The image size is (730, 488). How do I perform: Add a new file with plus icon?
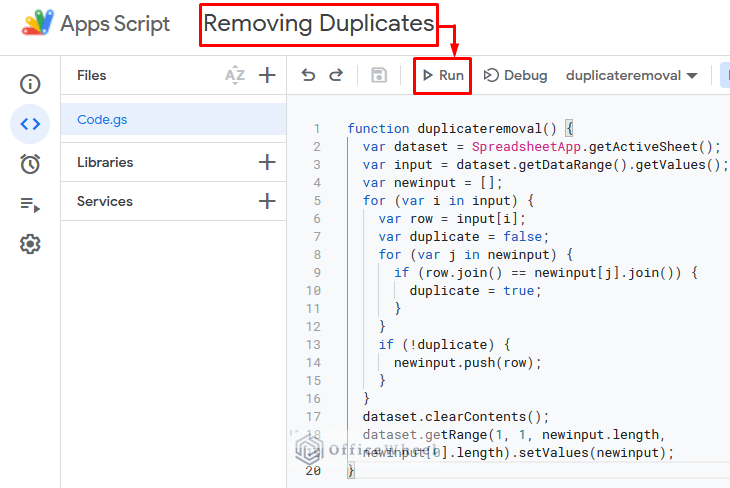pyautogui.click(x=267, y=75)
